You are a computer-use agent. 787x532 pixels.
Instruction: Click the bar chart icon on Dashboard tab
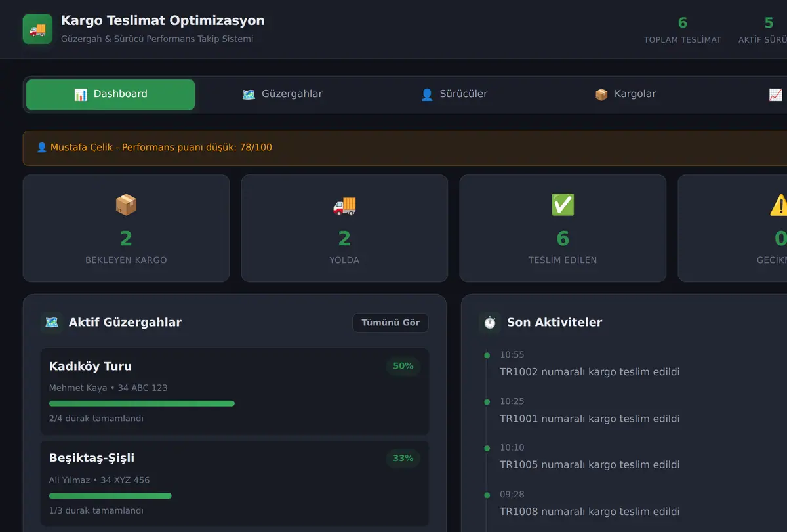[81, 94]
